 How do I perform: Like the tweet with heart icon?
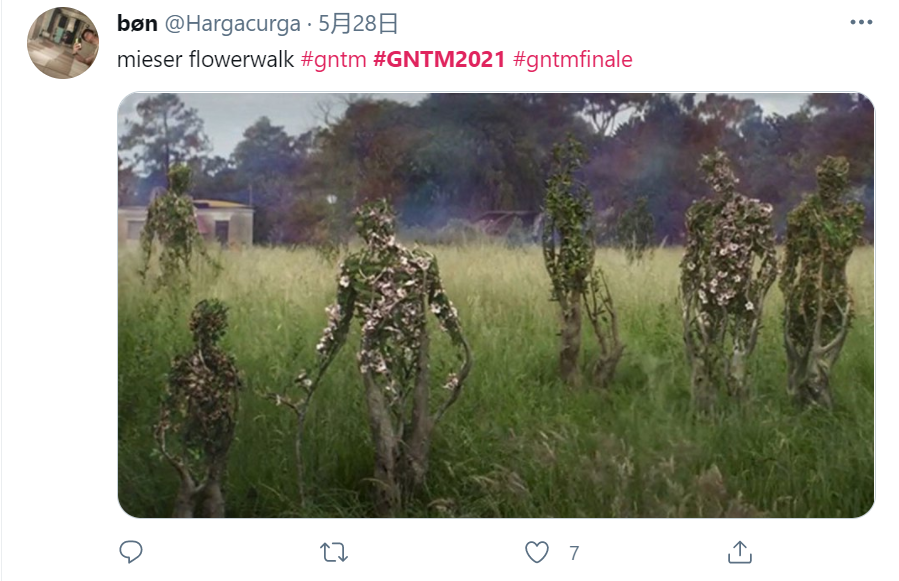[x=537, y=552]
